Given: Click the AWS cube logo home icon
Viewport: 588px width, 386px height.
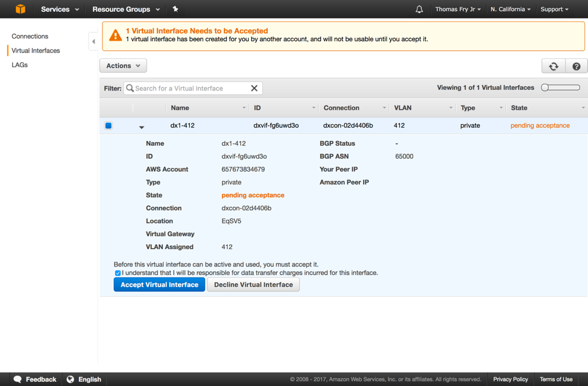Looking at the screenshot, I should [x=21, y=9].
